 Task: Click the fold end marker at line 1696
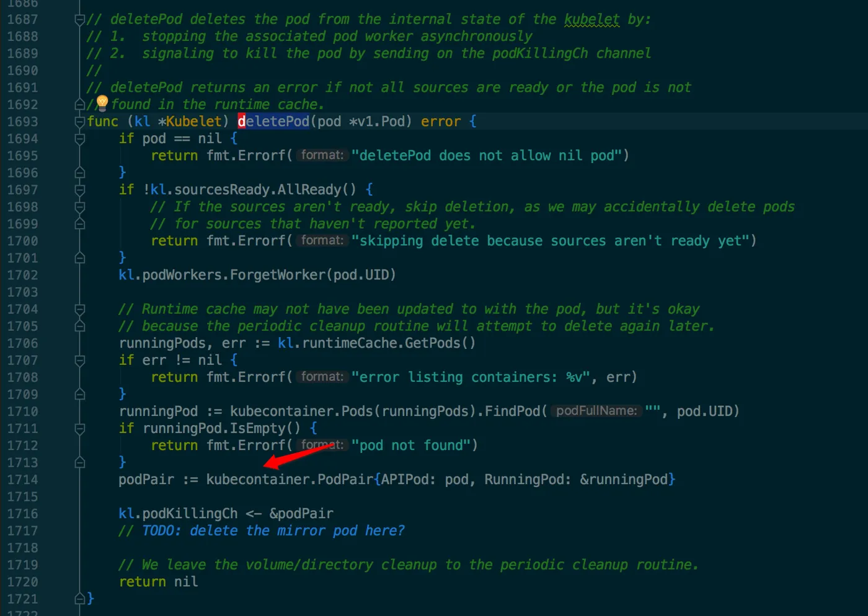coord(79,173)
